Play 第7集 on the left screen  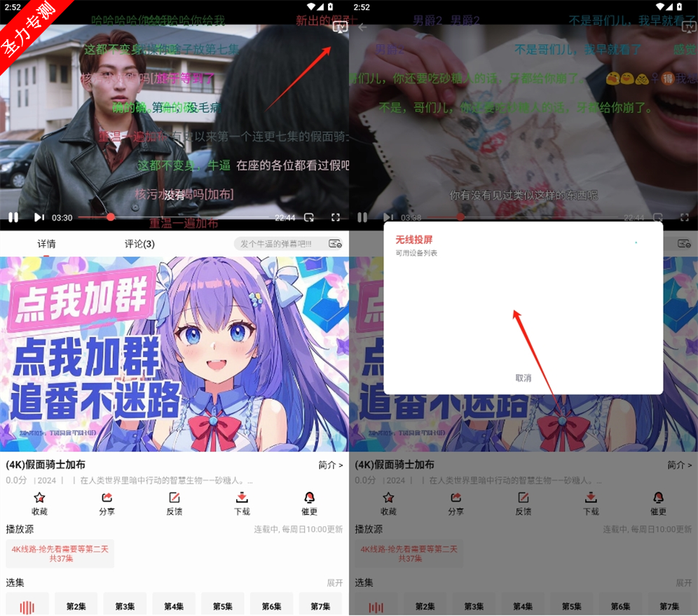(320, 604)
